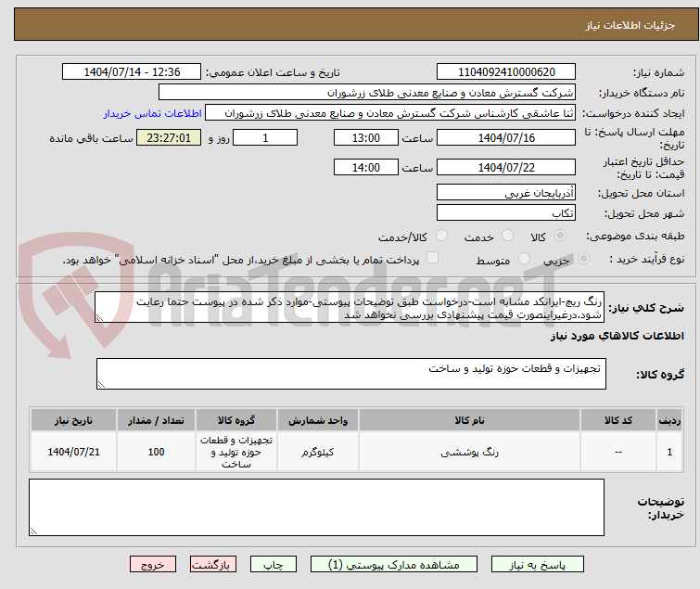Click the بازگشت back button

pyautogui.click(x=213, y=565)
